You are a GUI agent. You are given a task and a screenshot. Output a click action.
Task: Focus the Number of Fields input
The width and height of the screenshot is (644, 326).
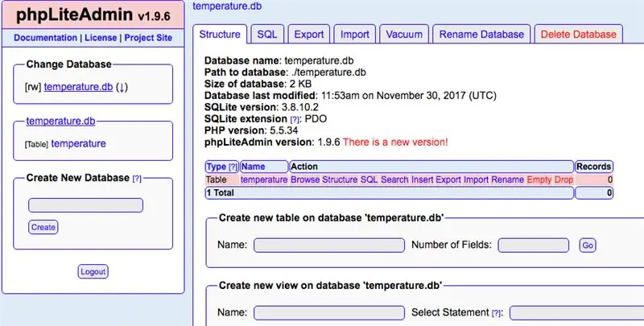coord(533,246)
